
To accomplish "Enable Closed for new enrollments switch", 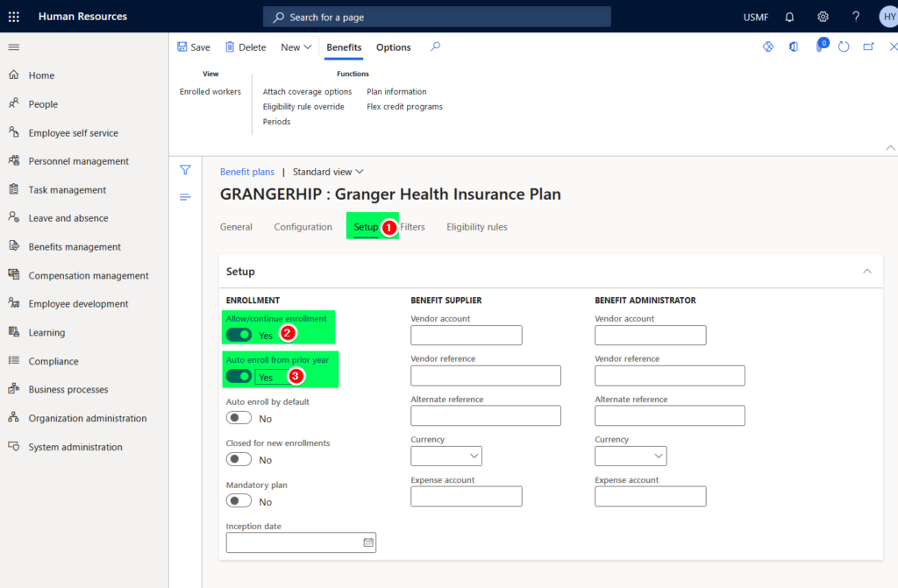I will (239, 459).
